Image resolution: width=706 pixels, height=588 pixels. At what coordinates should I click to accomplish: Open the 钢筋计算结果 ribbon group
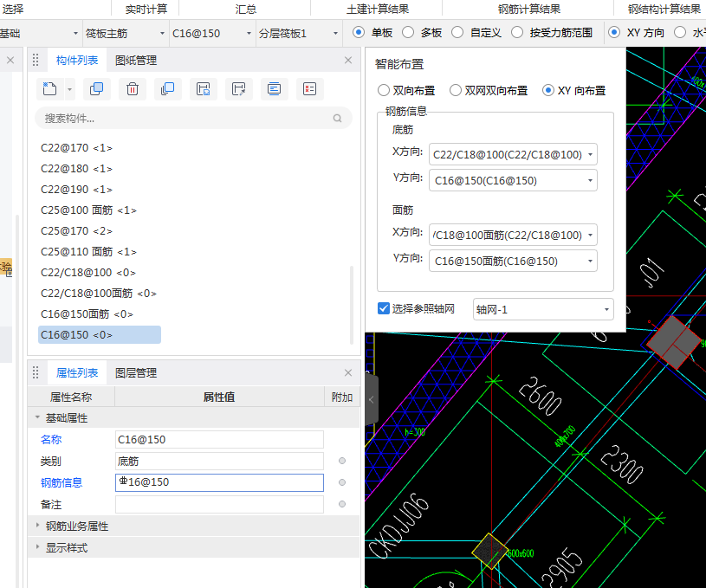[529, 9]
